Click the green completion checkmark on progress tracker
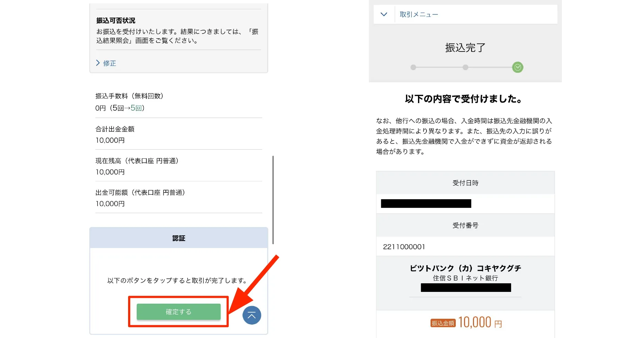Image resolution: width=644 pixels, height=338 pixels. [x=518, y=67]
